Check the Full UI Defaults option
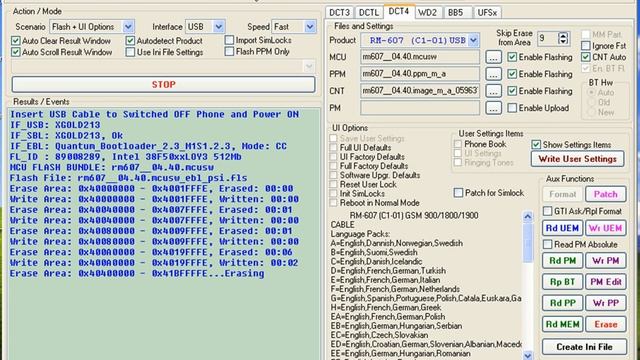This screenshot has width=640, height=360. coord(333,147)
